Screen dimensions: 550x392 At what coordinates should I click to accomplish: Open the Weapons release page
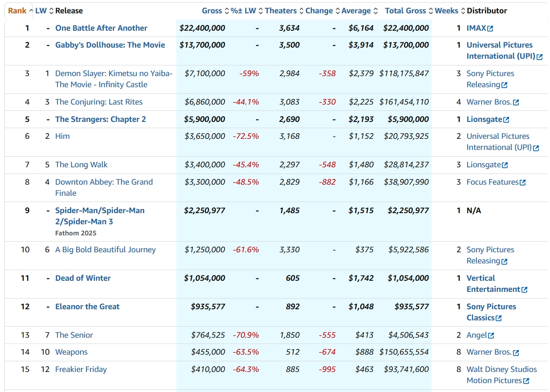tap(71, 352)
